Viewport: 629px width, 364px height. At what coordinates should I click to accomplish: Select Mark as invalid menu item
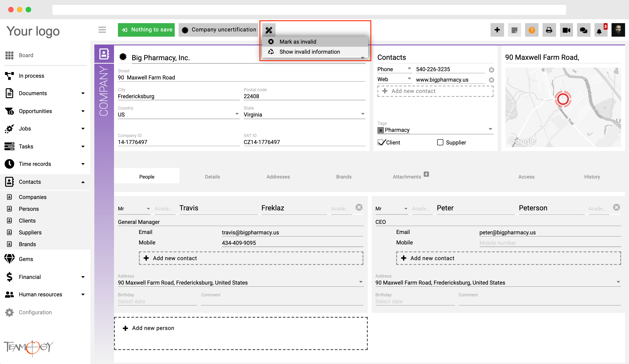[x=315, y=42]
